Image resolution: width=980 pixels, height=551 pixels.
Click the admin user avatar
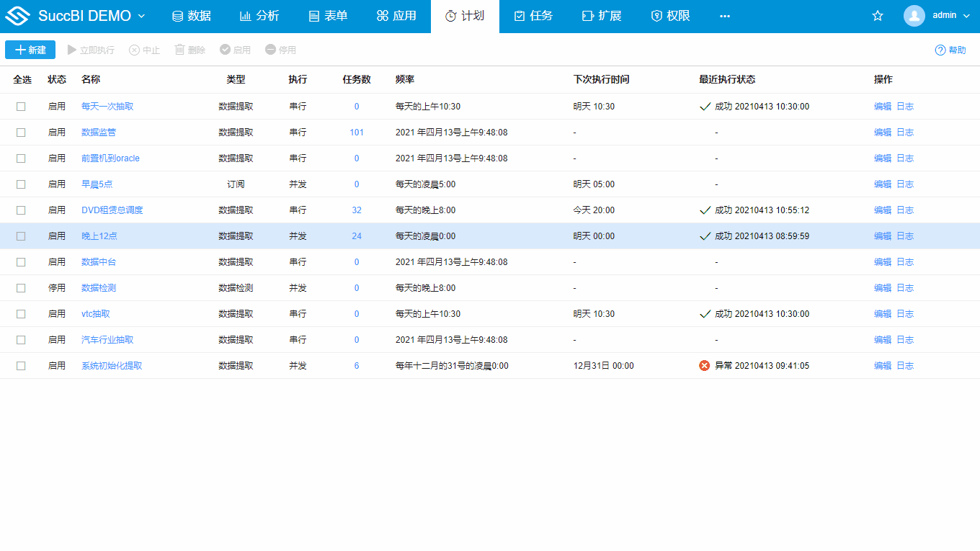pyautogui.click(x=914, y=16)
